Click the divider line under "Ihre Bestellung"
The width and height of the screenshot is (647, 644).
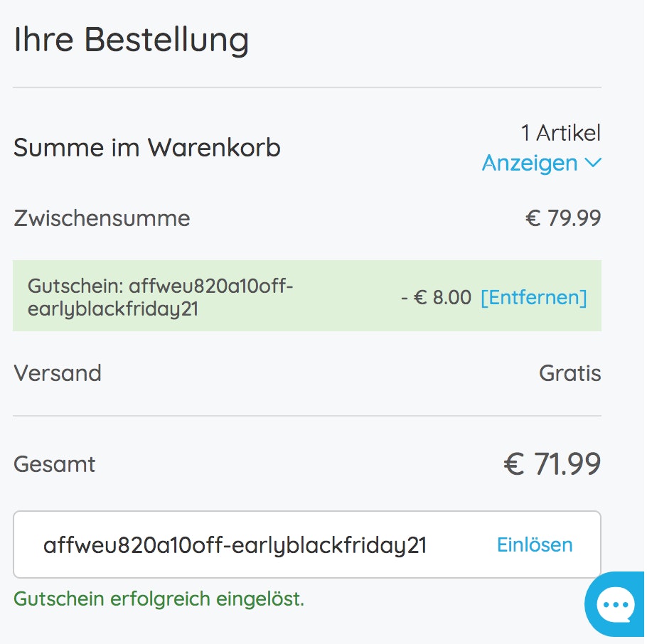pyautogui.click(x=307, y=87)
